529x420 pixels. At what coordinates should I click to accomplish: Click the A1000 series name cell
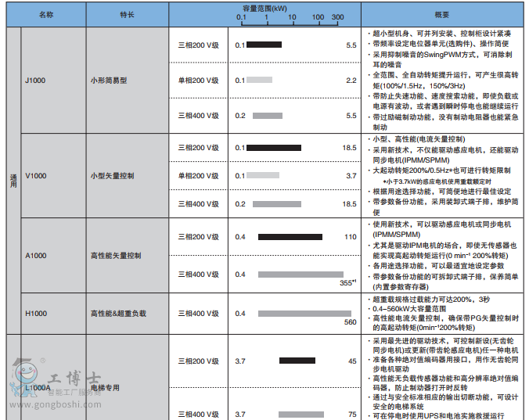click(36, 256)
